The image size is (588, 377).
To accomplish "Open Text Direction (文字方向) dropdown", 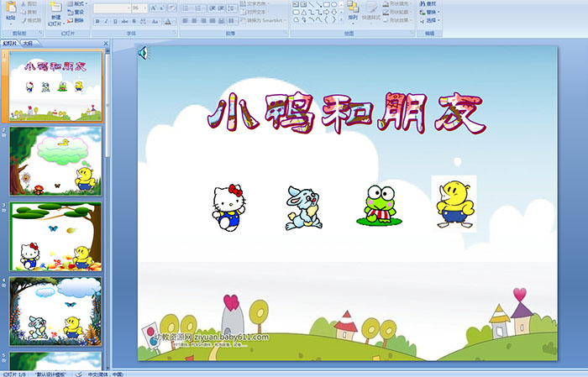I will (x=255, y=3).
